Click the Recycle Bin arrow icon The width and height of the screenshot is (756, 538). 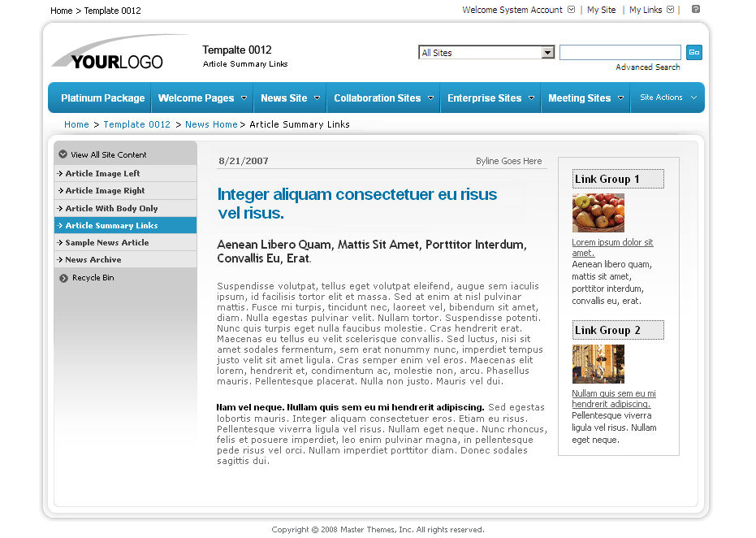(x=63, y=277)
